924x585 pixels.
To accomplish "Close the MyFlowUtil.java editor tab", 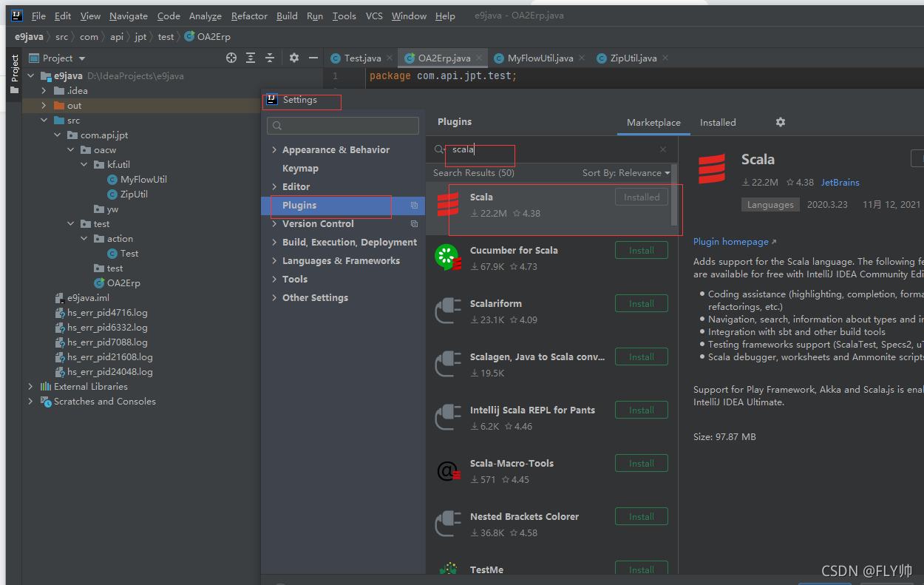I will (581, 58).
